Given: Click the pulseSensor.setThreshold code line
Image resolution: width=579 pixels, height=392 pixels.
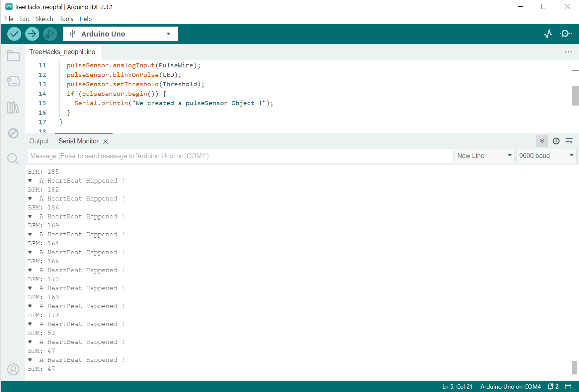Looking at the screenshot, I should click(x=135, y=84).
